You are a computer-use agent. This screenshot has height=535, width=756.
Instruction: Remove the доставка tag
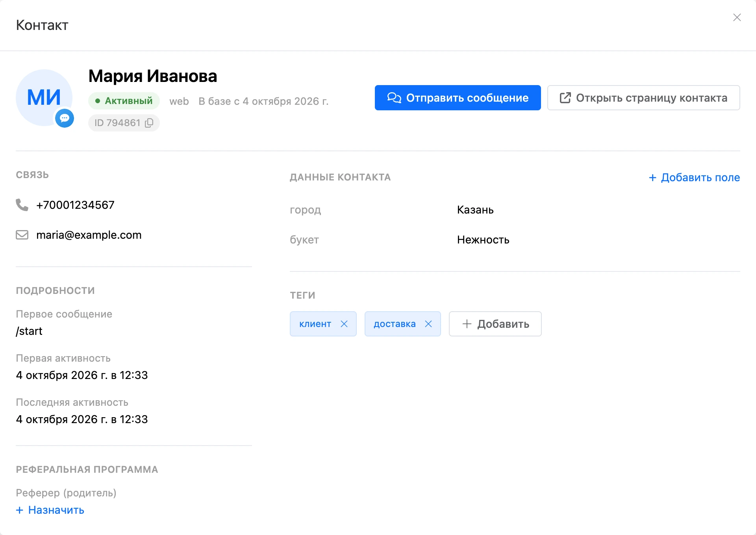428,324
